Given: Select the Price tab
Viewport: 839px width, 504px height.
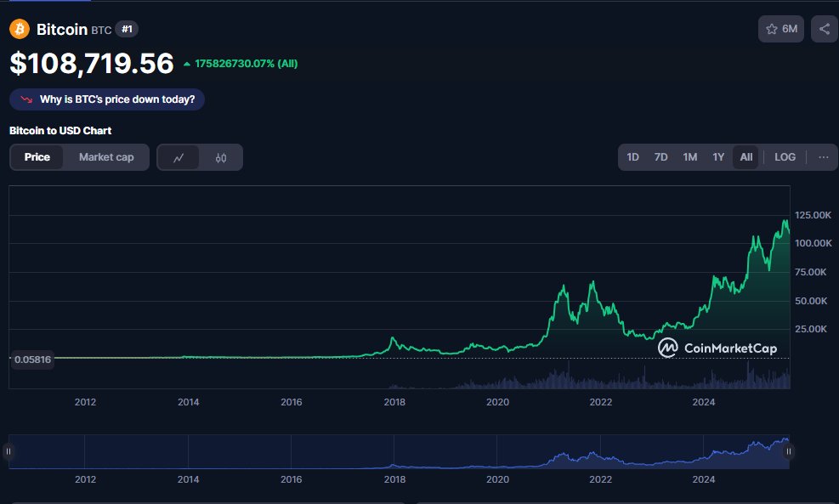Looking at the screenshot, I should point(37,157).
